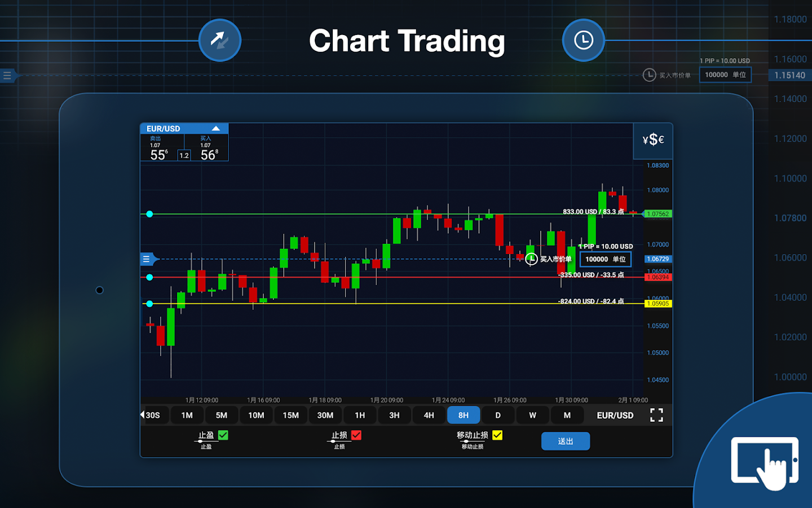
Task: Click the cyan handle on the green take-profit line
Action: coord(149,214)
